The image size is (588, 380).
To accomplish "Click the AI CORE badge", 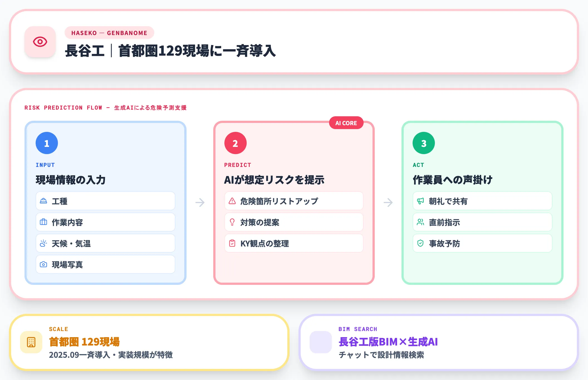I will tap(346, 123).
